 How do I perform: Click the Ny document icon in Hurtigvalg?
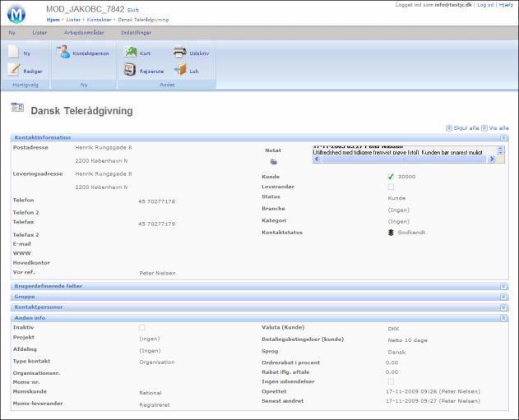[14, 53]
